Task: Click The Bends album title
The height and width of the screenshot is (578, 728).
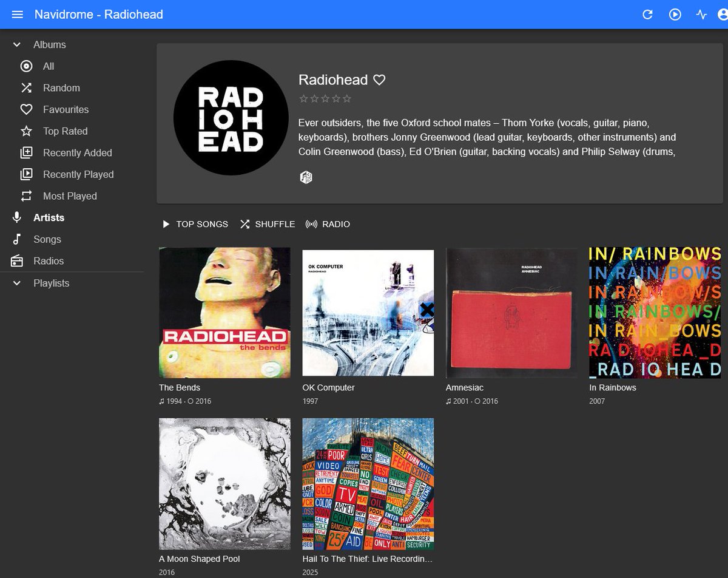Action: point(180,387)
